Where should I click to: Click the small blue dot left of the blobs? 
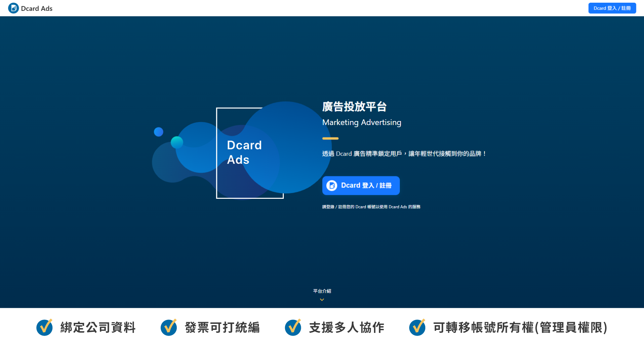pyautogui.click(x=159, y=132)
